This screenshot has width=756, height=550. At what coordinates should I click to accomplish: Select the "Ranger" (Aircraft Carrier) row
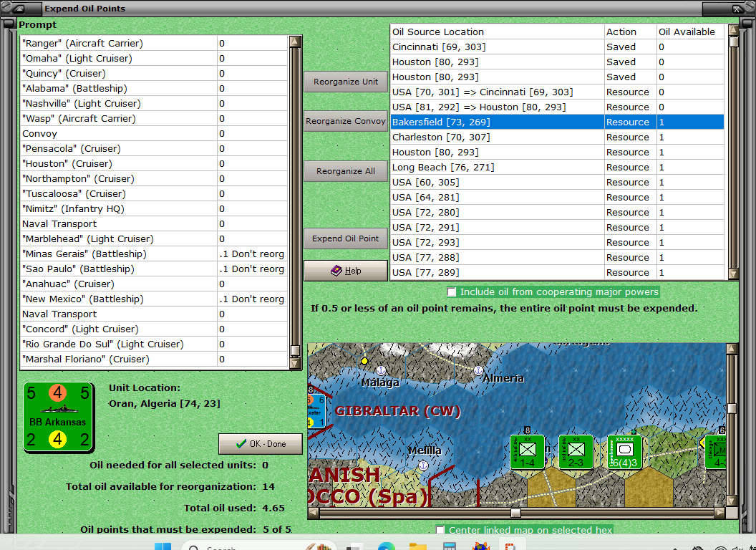coord(155,44)
